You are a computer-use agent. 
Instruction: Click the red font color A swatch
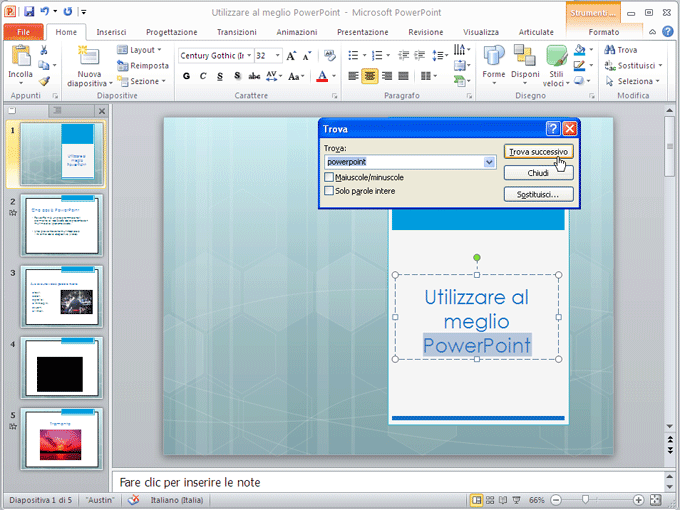click(322, 76)
